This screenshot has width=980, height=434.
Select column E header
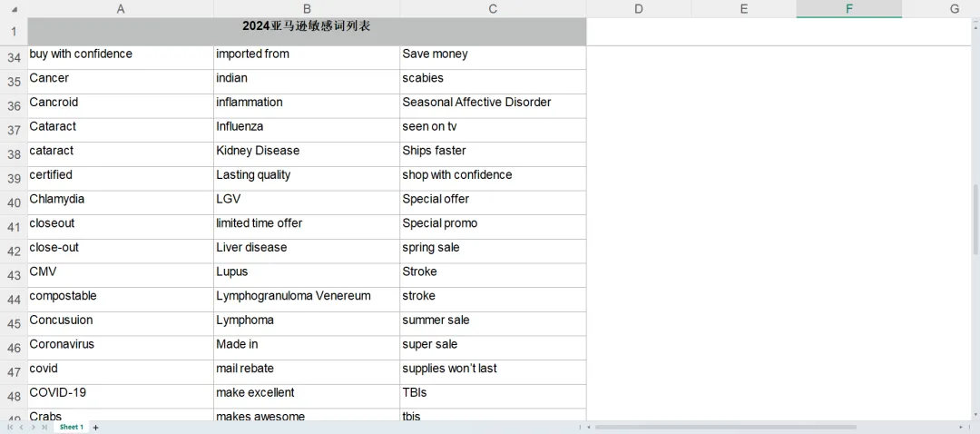coord(744,9)
